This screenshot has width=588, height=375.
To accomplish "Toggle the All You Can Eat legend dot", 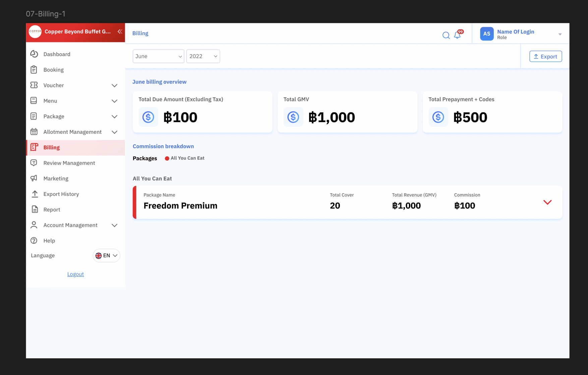I will tap(167, 158).
